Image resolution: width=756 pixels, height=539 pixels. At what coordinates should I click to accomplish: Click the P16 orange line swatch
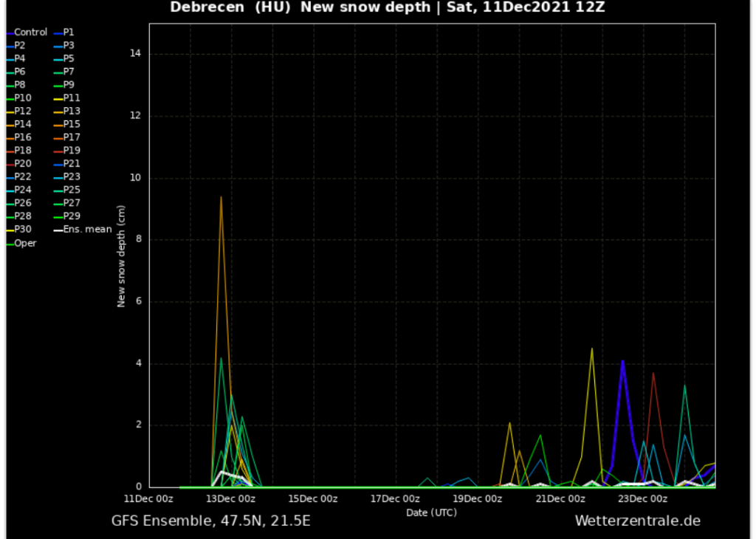(x=10, y=138)
